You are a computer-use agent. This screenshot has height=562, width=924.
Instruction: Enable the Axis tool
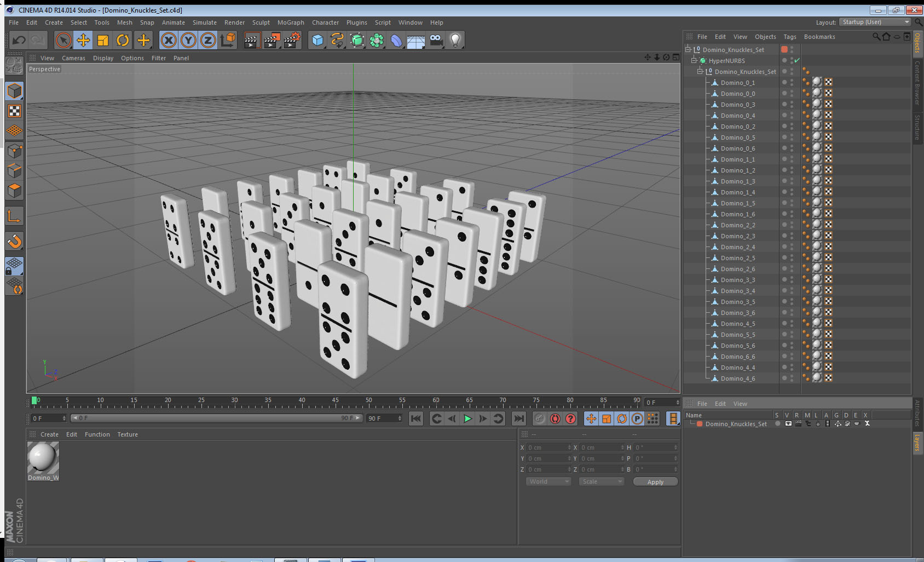pyautogui.click(x=15, y=216)
